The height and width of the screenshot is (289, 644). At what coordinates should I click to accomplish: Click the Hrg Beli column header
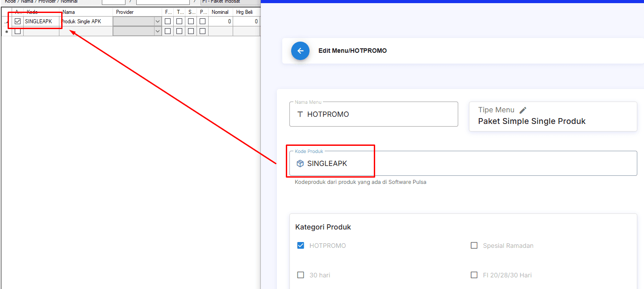pyautogui.click(x=245, y=12)
